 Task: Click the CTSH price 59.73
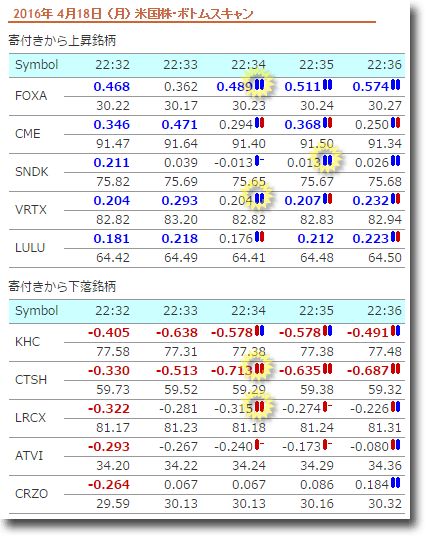coord(113,389)
